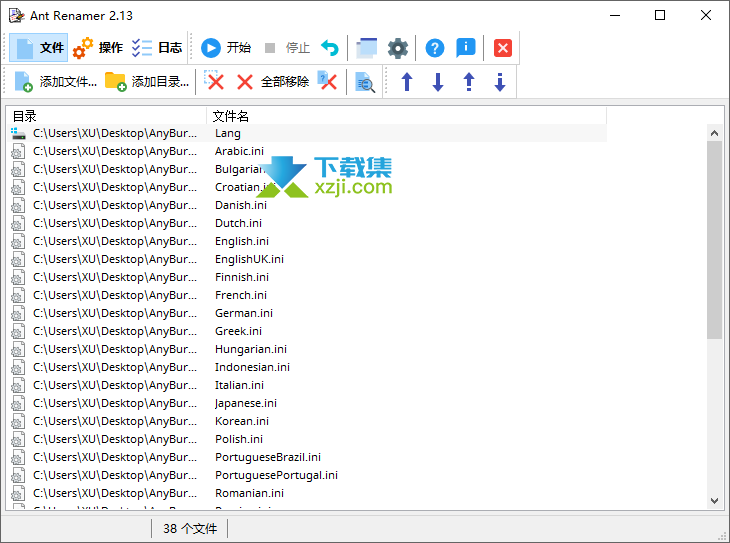The image size is (730, 543).
Task: Select Greek.ini file
Action: (x=238, y=331)
